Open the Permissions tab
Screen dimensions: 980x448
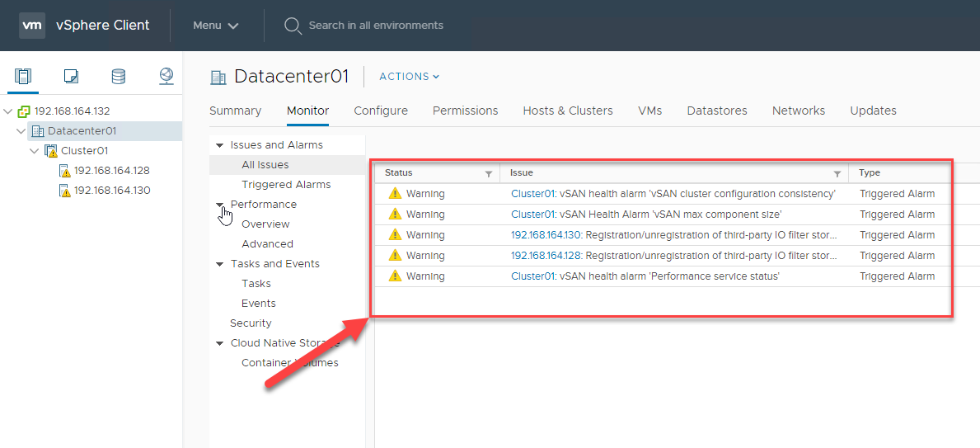pos(465,111)
